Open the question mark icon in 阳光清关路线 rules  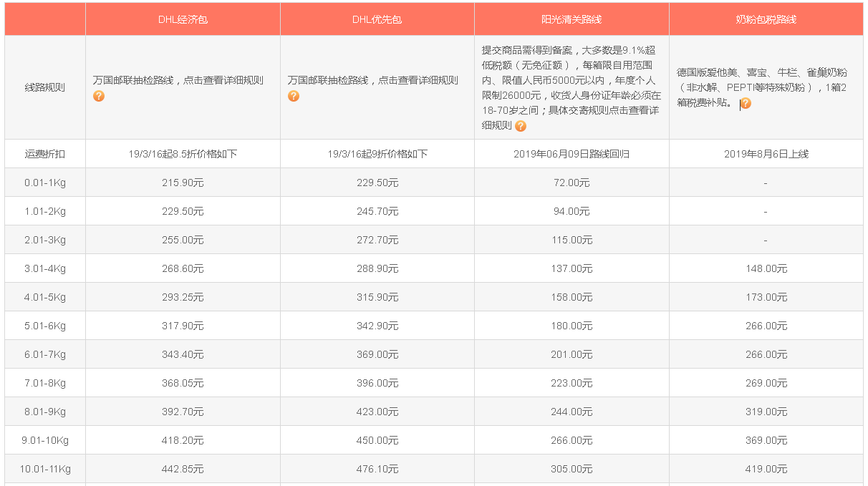521,126
